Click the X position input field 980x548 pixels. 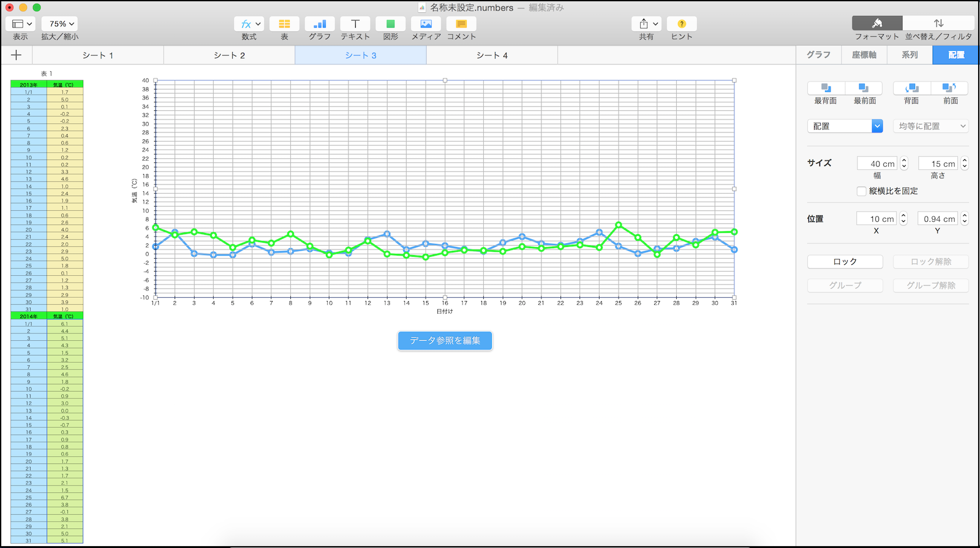coord(876,219)
